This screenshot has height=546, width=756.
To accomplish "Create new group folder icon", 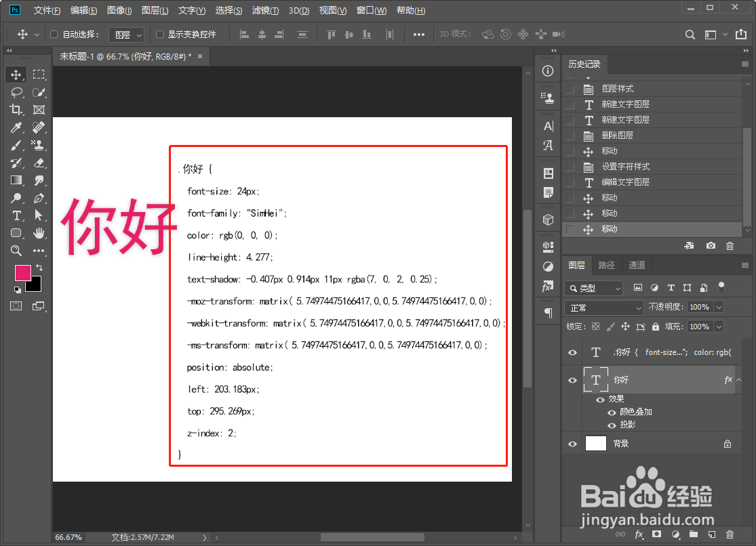I will 694,534.
